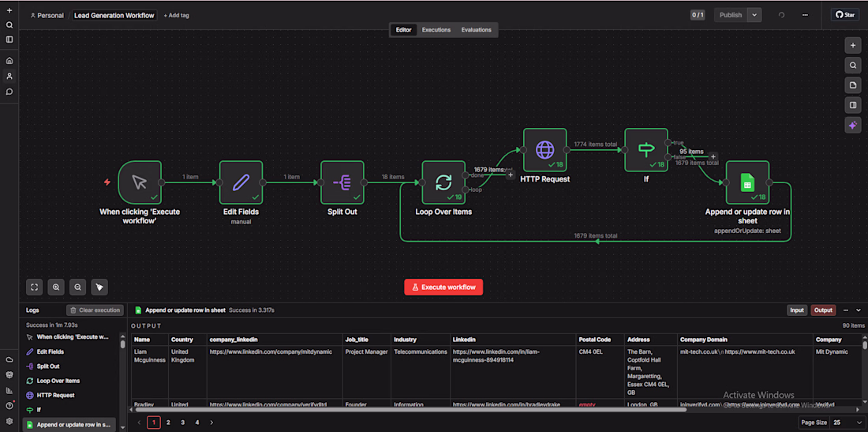The height and width of the screenshot is (432, 868).
Task: Switch log view to Input
Action: click(797, 310)
